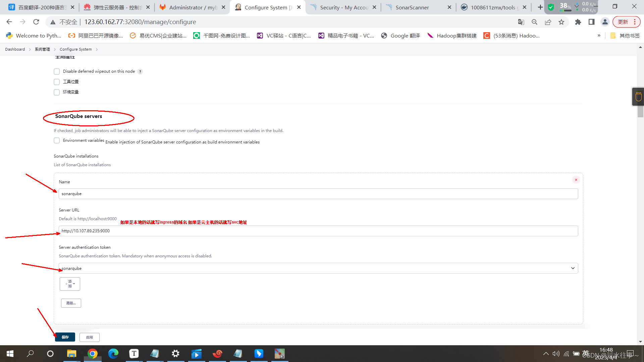
Task: Expand the 添加 credentials dropdown button
Action: [x=70, y=284]
